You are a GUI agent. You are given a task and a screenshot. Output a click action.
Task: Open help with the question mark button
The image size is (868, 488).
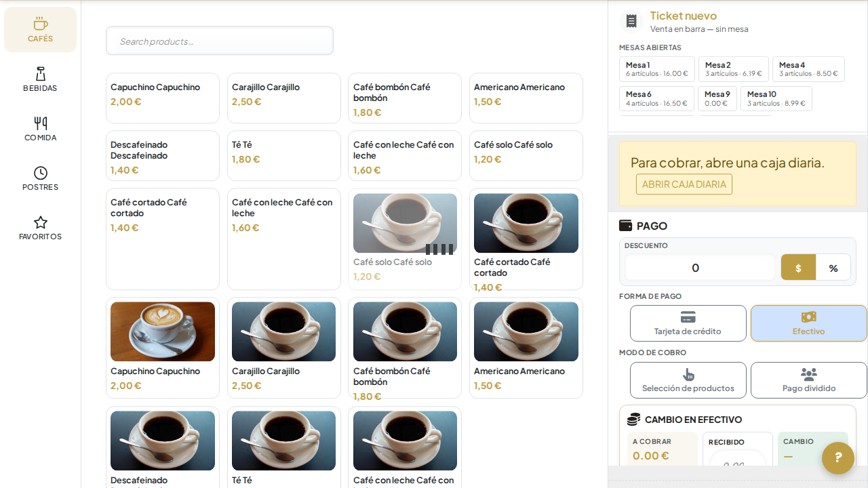(x=838, y=458)
